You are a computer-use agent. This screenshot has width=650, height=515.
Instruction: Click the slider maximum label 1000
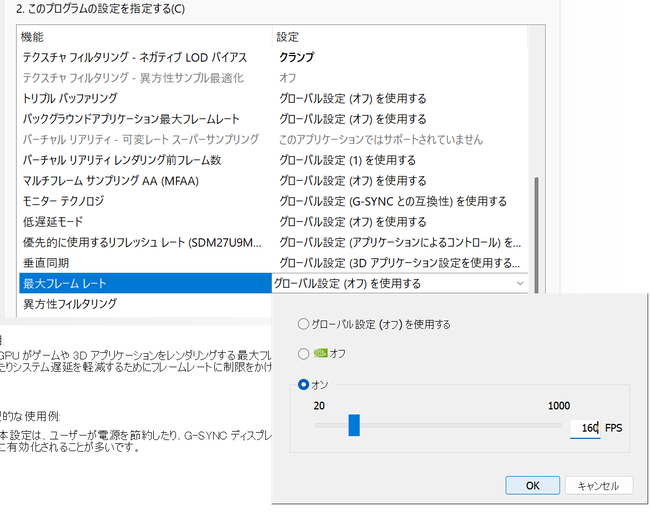(559, 406)
